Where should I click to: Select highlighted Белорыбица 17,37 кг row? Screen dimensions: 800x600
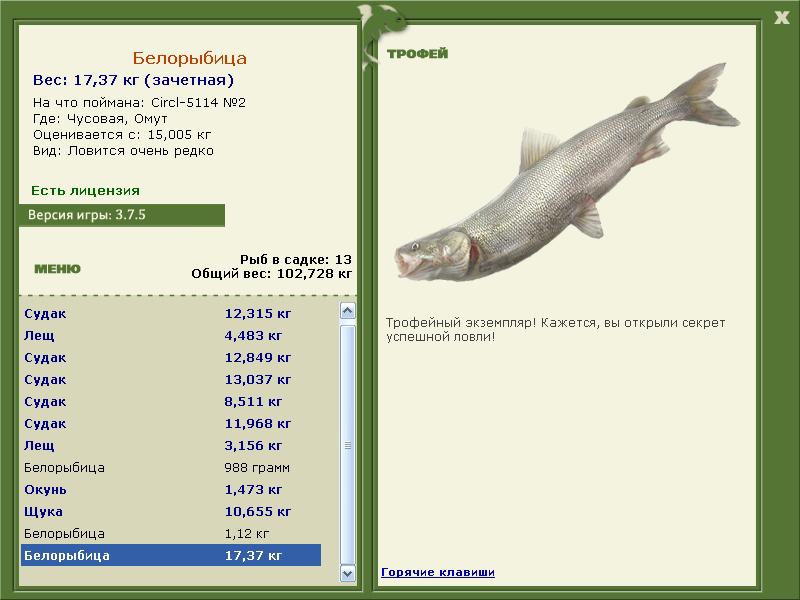point(171,555)
